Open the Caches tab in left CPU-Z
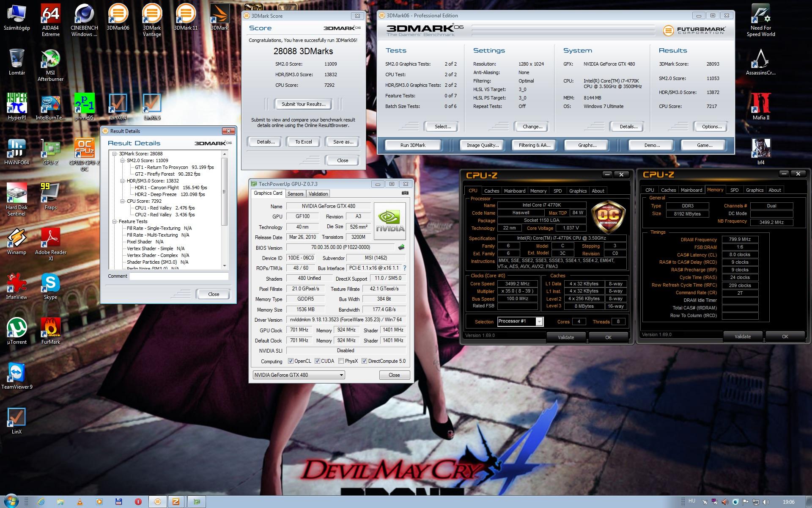The width and height of the screenshot is (812, 508). pyautogui.click(x=491, y=191)
